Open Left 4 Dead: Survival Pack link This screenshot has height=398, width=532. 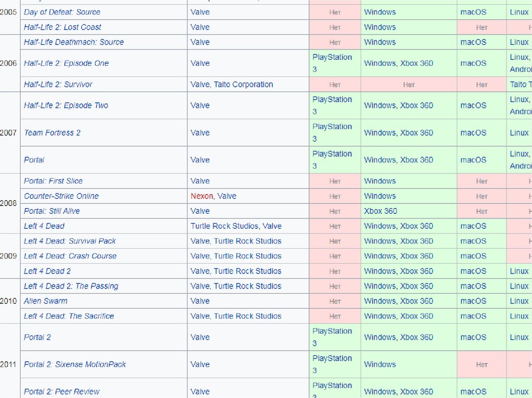(70, 241)
